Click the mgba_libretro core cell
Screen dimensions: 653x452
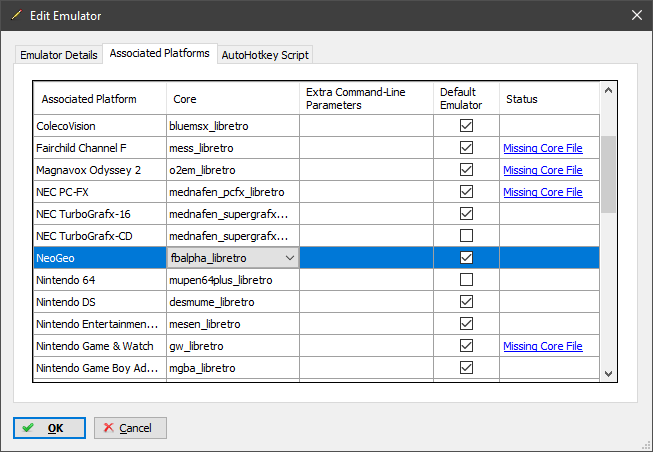click(x=233, y=368)
